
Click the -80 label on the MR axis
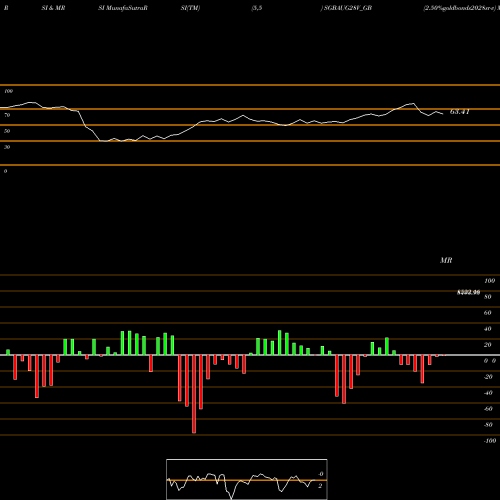click(x=488, y=425)
